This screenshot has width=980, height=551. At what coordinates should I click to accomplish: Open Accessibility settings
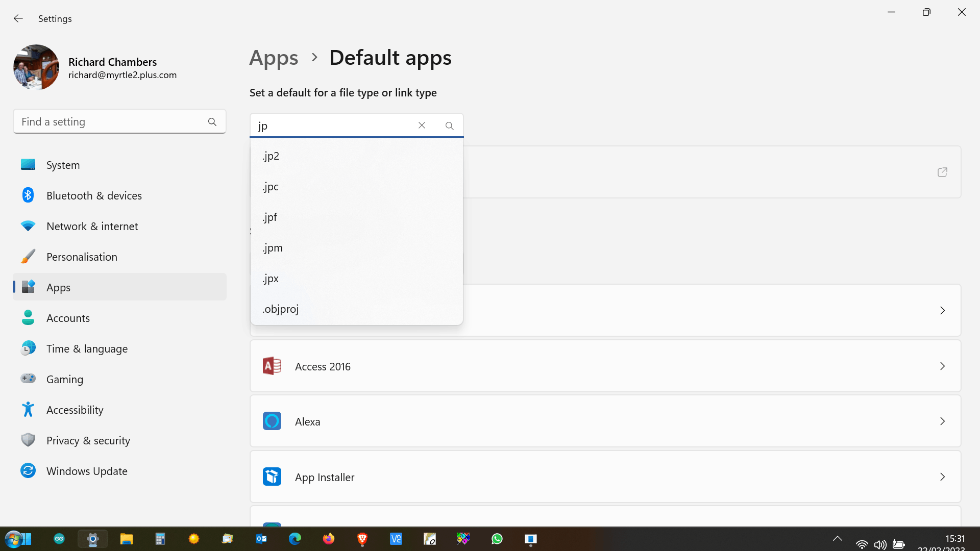pos(119,410)
